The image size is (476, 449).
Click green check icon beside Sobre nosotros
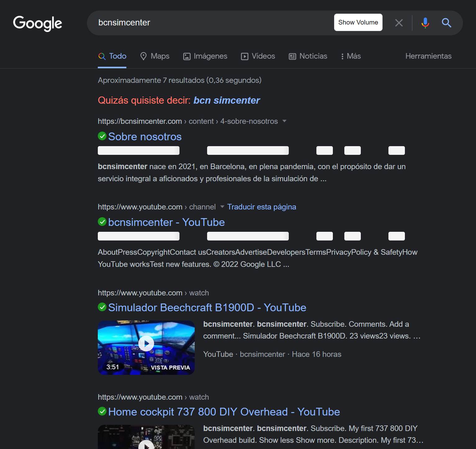[x=102, y=136]
